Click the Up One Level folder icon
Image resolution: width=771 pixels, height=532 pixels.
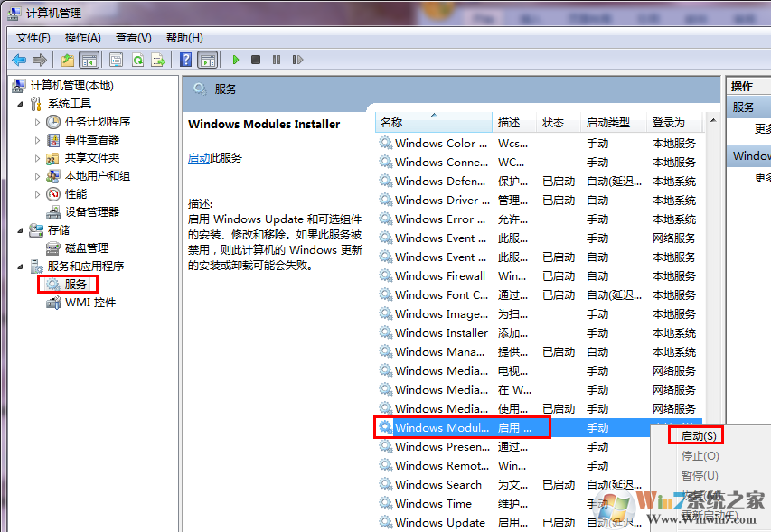[x=68, y=60]
